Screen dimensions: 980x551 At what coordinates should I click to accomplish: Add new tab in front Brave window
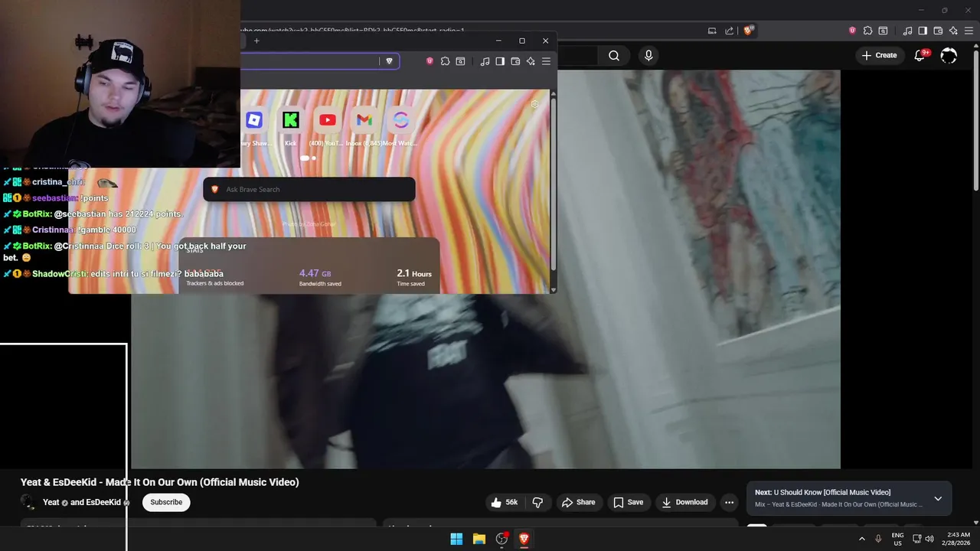pyautogui.click(x=256, y=41)
